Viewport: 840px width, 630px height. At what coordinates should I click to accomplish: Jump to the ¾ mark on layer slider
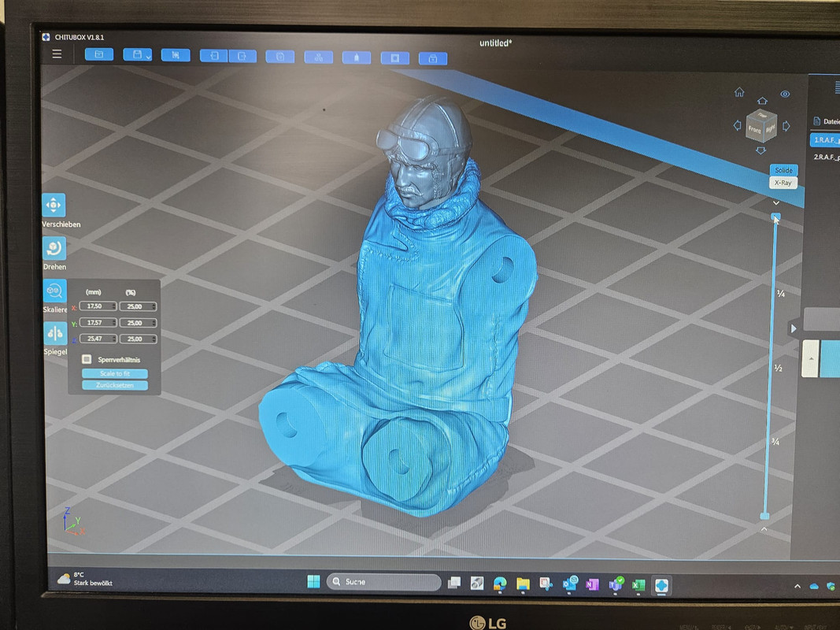tap(775, 442)
